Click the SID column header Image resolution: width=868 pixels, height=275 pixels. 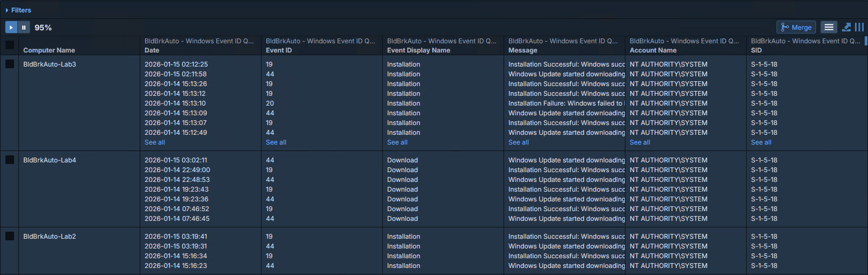[756, 50]
